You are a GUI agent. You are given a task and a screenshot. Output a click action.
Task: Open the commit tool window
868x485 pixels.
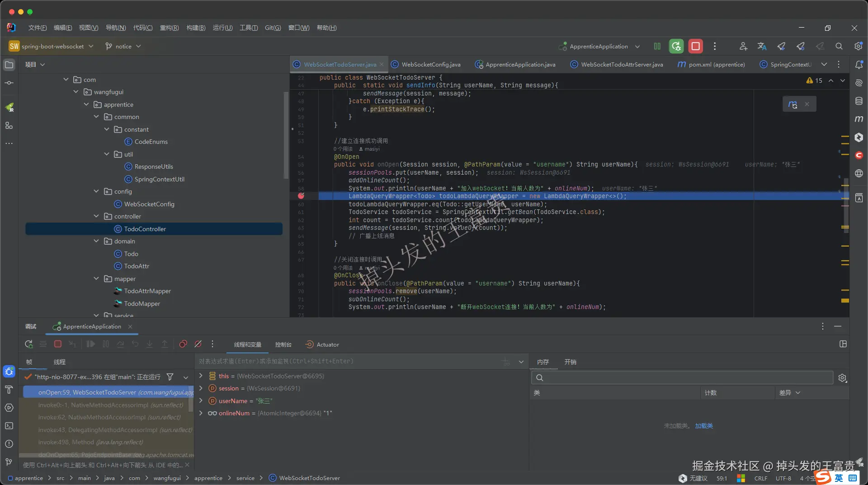coord(9,83)
